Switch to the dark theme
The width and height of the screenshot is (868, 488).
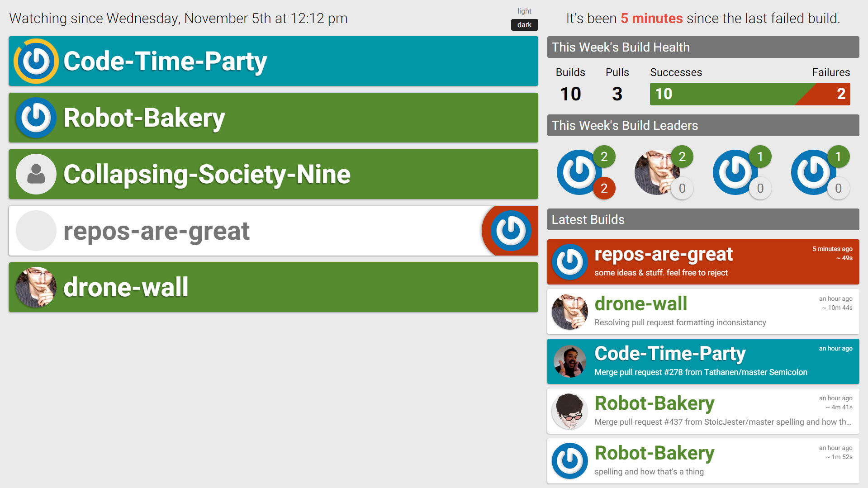pos(524,25)
